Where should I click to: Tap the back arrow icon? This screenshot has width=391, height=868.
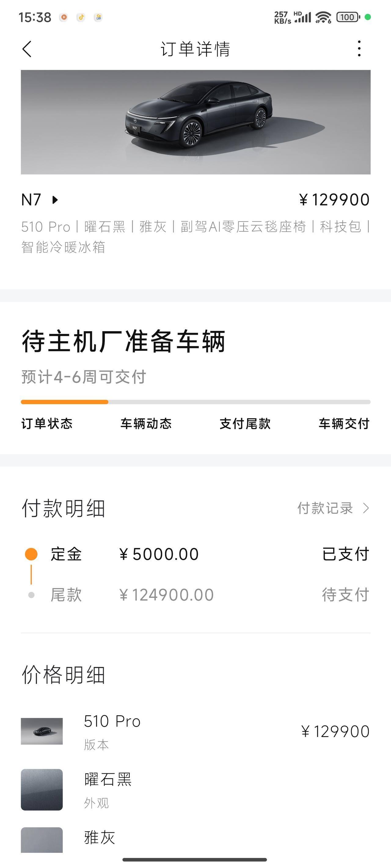(x=27, y=49)
